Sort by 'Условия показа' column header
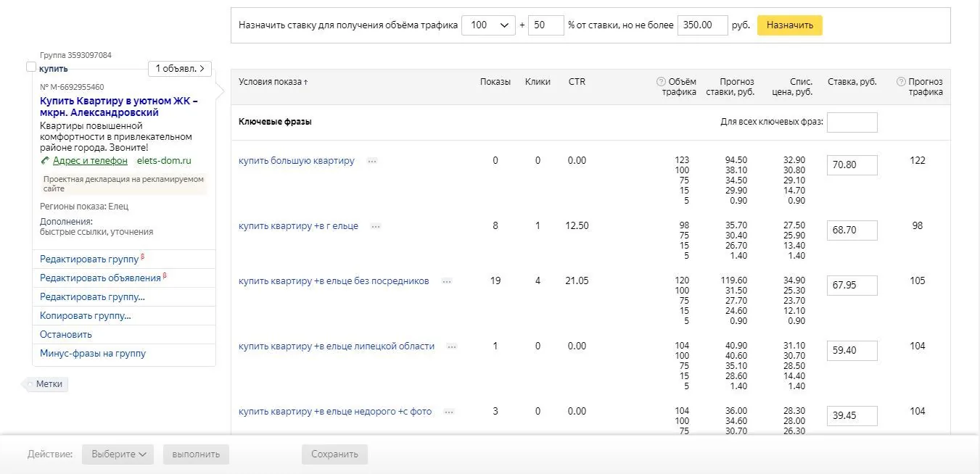Viewport: 980px width, 474px height. [273, 82]
